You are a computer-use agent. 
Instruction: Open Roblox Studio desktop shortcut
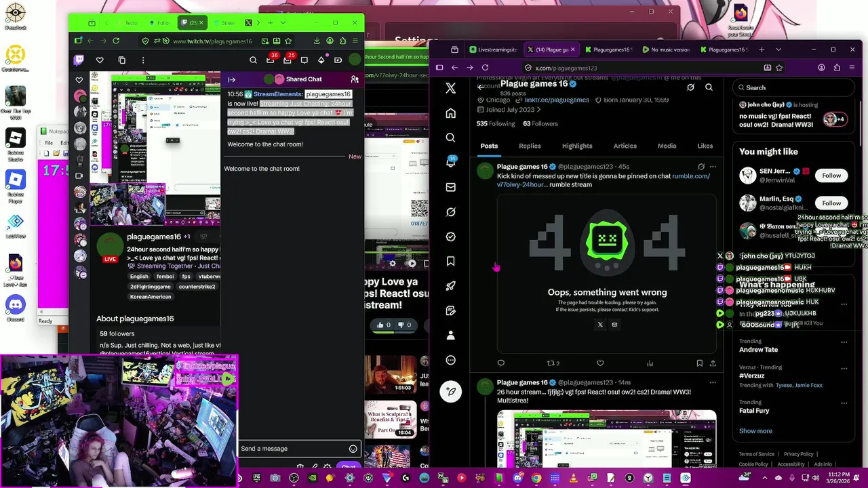(15, 143)
